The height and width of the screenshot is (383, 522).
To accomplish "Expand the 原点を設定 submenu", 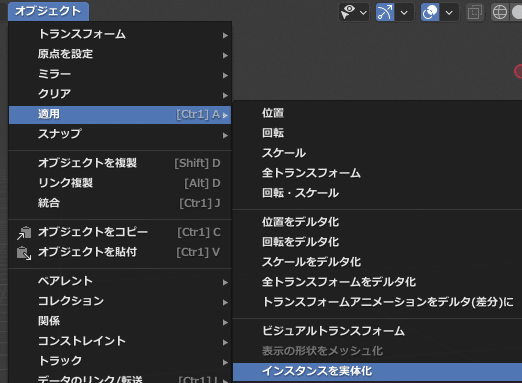I will coord(120,54).
